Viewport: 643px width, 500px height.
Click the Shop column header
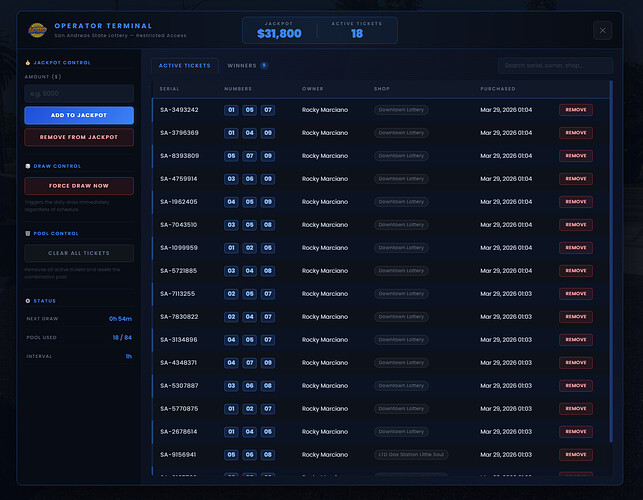coord(382,89)
